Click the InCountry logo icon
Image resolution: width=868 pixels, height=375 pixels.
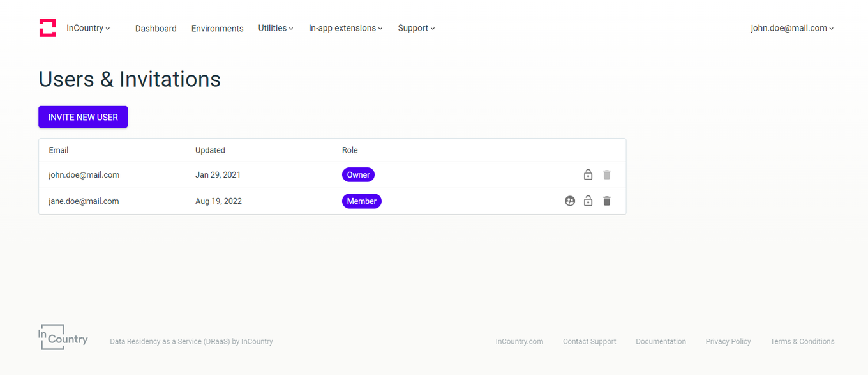point(47,27)
